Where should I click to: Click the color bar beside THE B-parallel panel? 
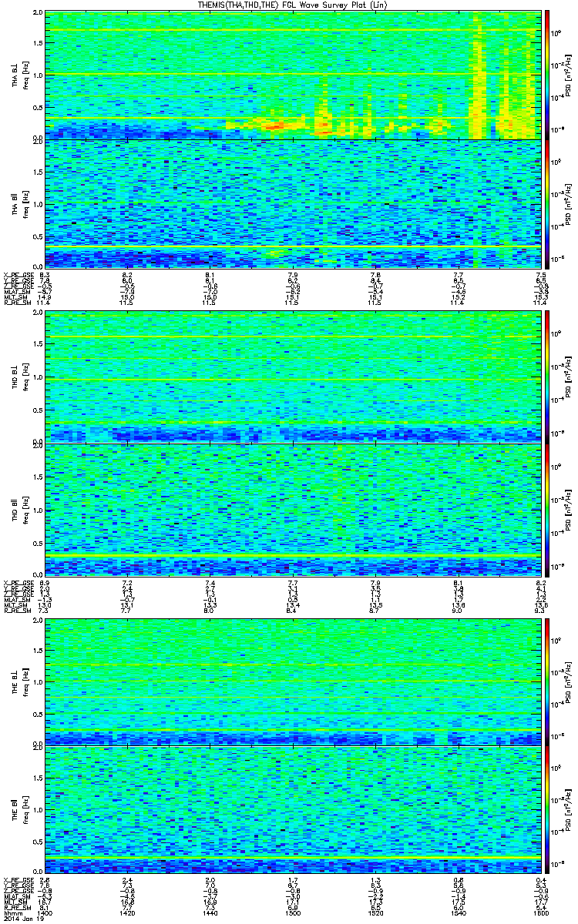548,809
